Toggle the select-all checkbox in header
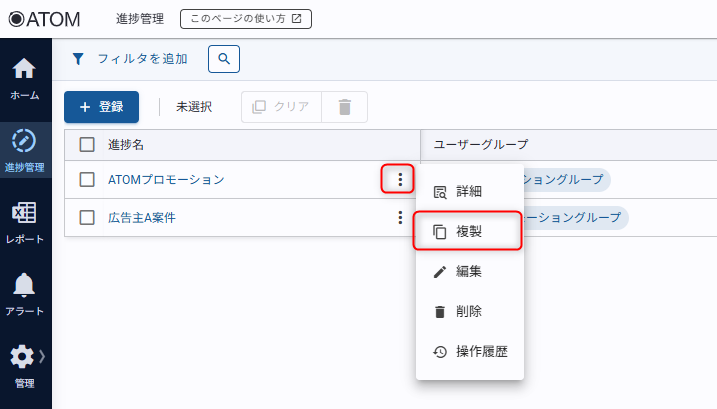The image size is (717, 409). [87, 145]
